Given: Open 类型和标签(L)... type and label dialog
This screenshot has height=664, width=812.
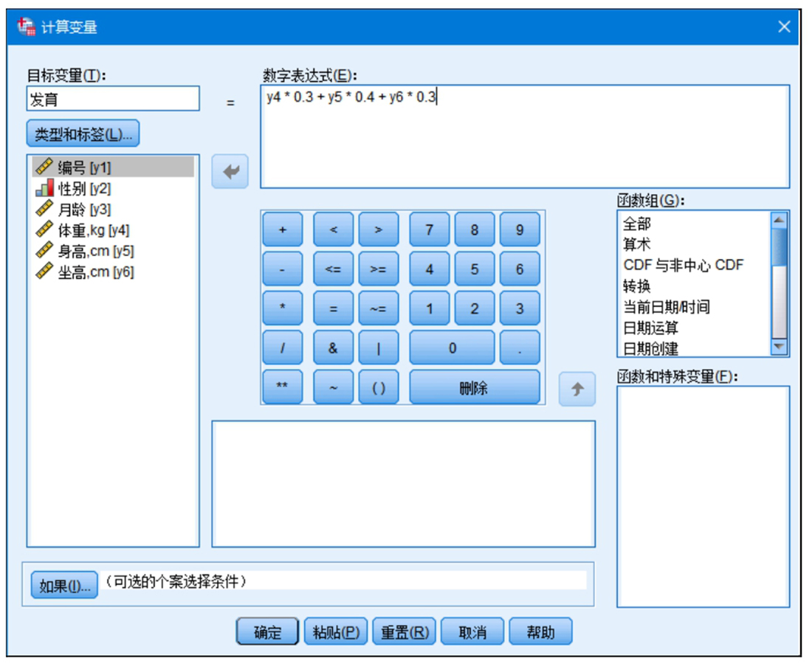Looking at the screenshot, I should [x=83, y=134].
